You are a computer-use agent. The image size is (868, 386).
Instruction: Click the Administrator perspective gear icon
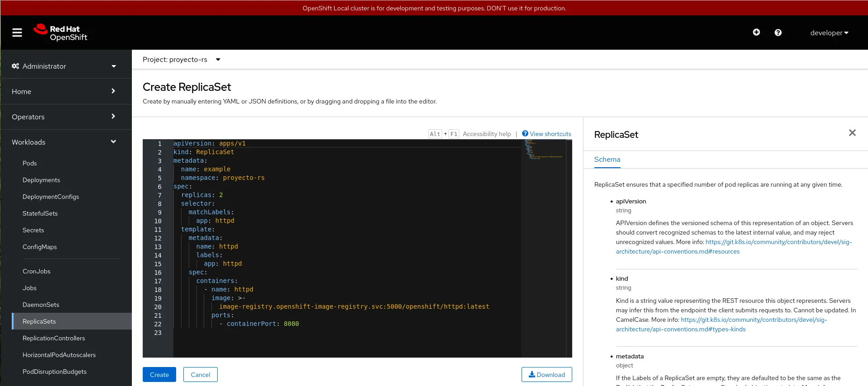pos(15,66)
